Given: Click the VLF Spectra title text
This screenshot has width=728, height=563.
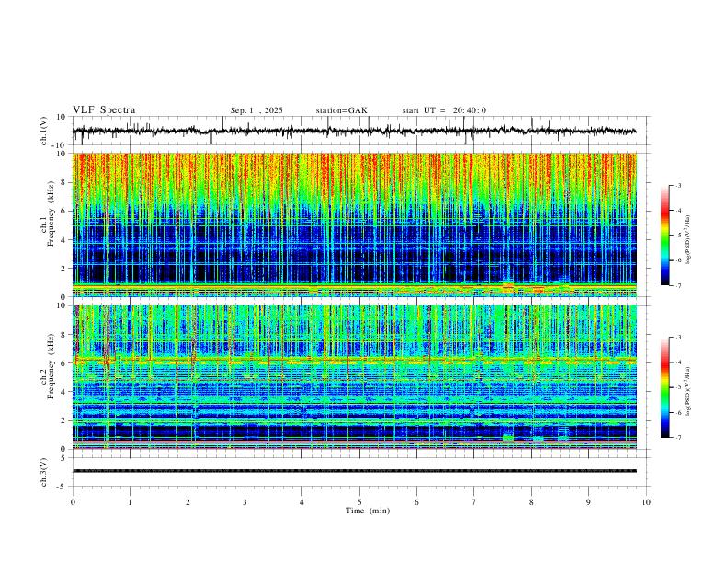Looking at the screenshot, I should coord(104,110).
